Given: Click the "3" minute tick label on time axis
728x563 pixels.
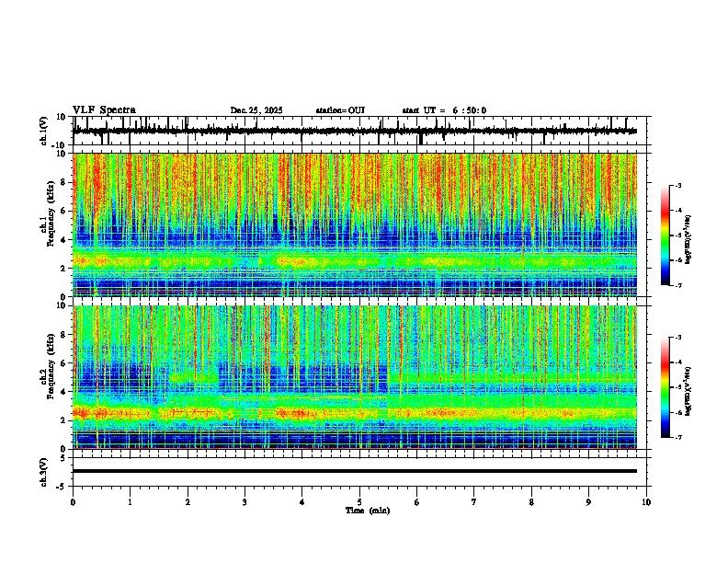Looking at the screenshot, I should (x=245, y=502).
